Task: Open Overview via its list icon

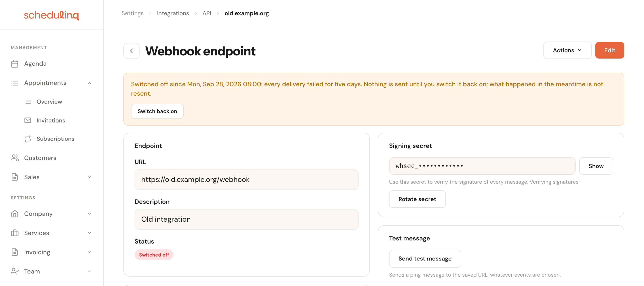Action: click(28, 102)
